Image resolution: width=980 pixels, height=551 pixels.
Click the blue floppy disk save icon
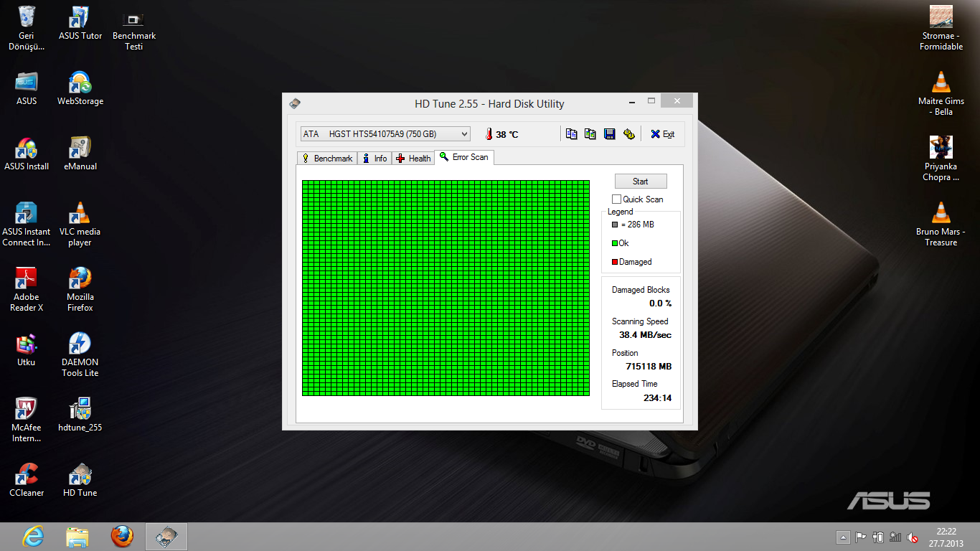(609, 134)
